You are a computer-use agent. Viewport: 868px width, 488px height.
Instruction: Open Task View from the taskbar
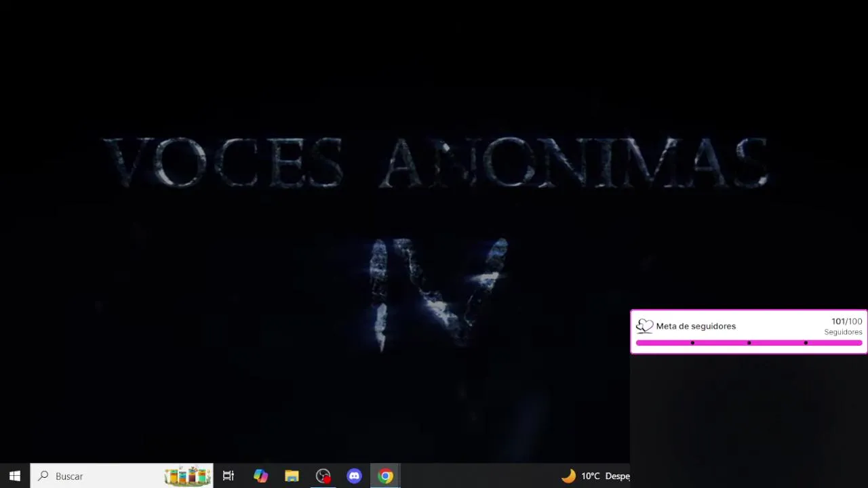229,476
